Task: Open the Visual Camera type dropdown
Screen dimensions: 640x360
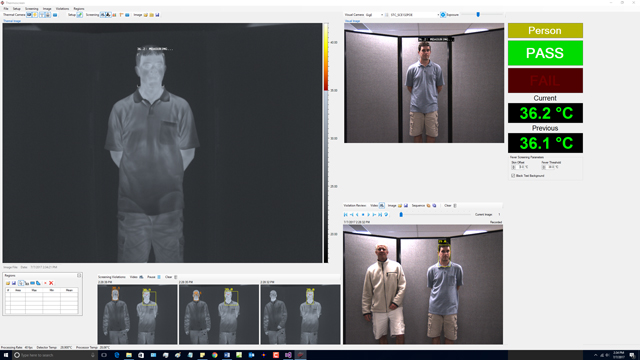Action: pos(374,15)
